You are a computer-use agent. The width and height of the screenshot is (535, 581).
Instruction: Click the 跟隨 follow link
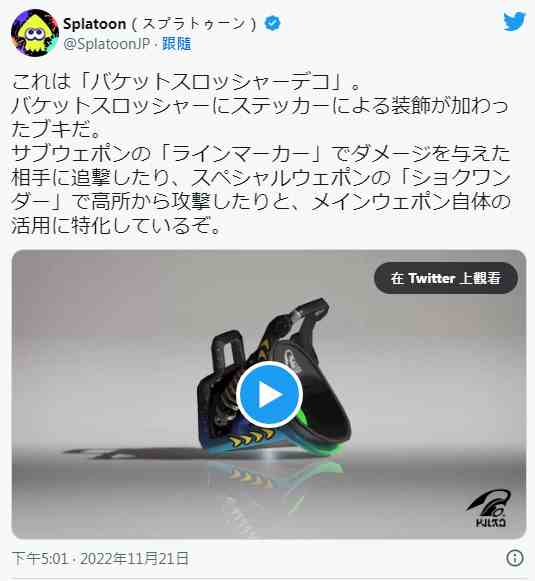176,44
